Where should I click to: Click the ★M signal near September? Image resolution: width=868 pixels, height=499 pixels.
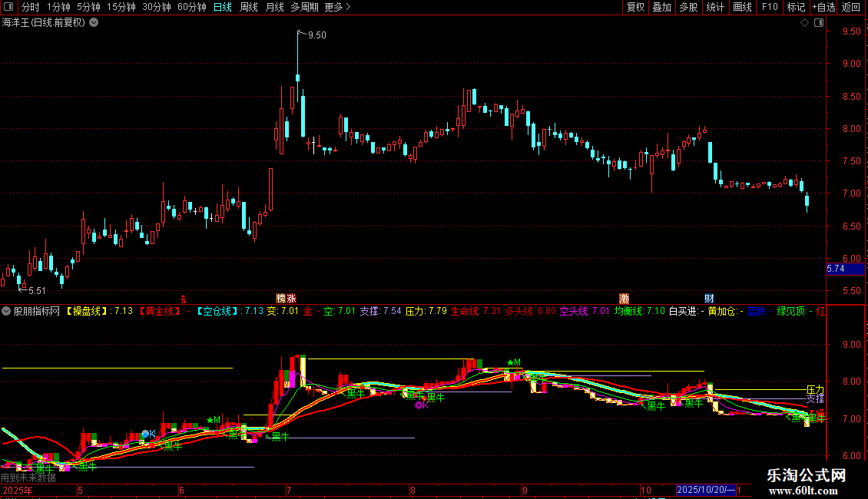pyautogui.click(x=514, y=363)
